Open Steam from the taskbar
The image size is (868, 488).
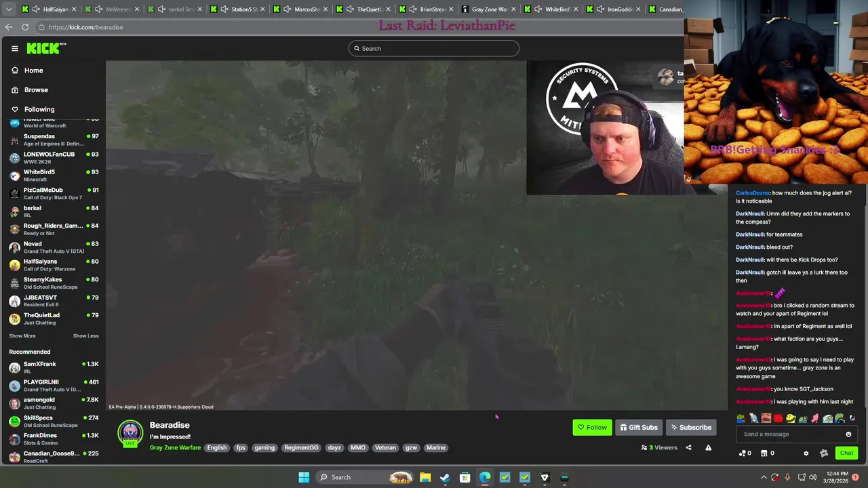coord(445,477)
